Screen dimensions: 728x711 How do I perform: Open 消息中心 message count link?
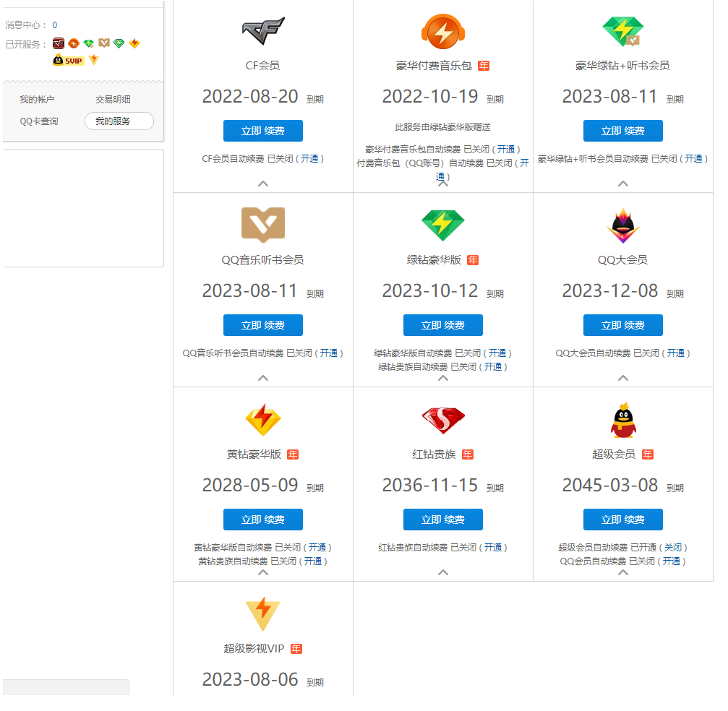click(55, 25)
